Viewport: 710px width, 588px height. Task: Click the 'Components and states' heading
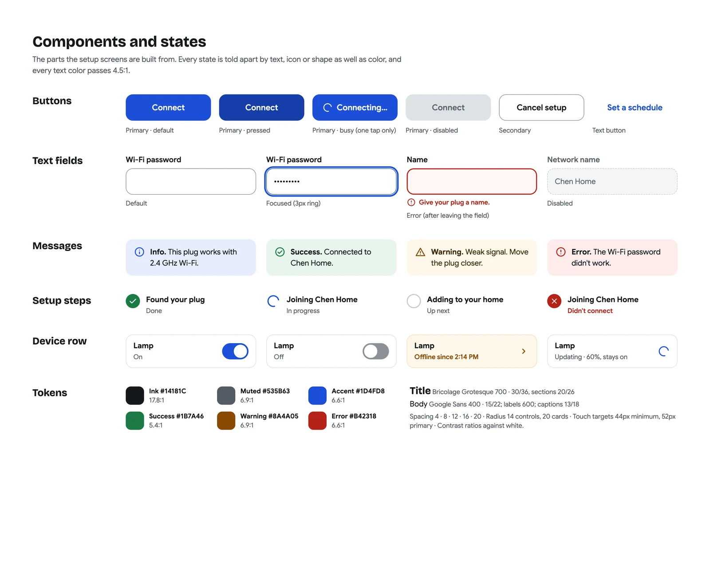119,42
